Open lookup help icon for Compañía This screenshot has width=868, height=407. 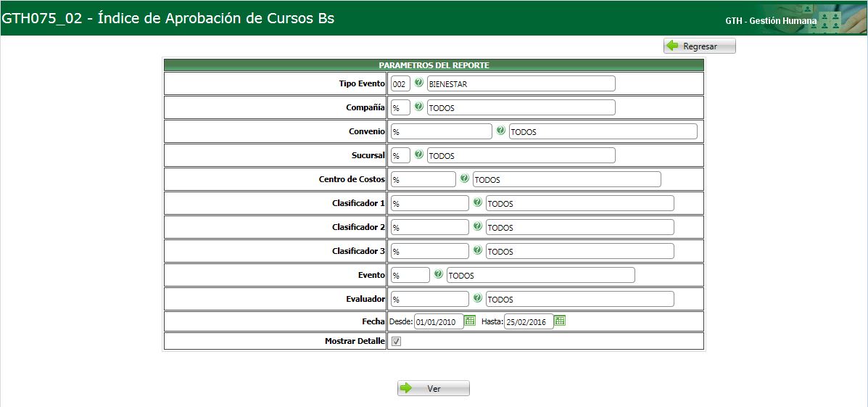(x=418, y=107)
